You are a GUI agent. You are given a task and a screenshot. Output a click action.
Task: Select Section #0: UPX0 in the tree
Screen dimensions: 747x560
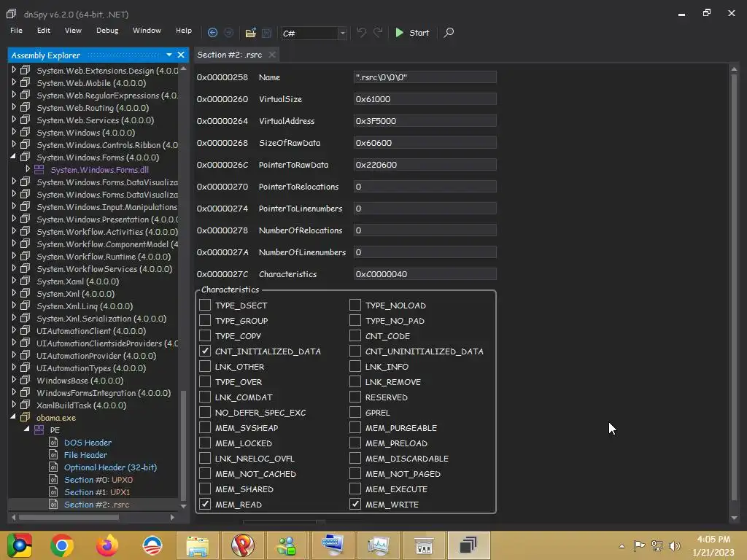(98, 480)
